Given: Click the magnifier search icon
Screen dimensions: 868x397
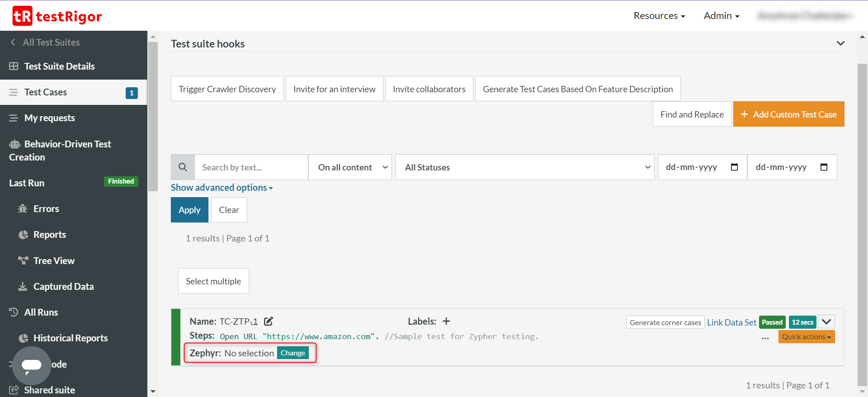Looking at the screenshot, I should [183, 167].
